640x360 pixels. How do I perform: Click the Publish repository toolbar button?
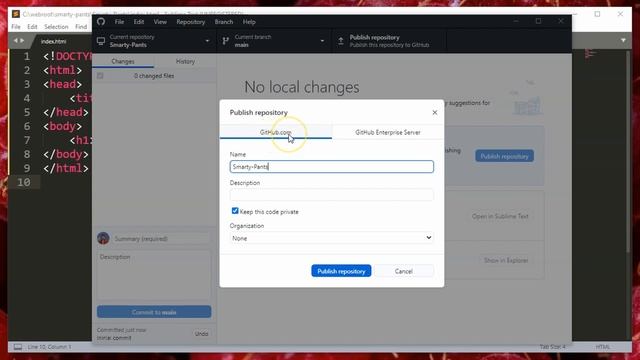[389, 41]
